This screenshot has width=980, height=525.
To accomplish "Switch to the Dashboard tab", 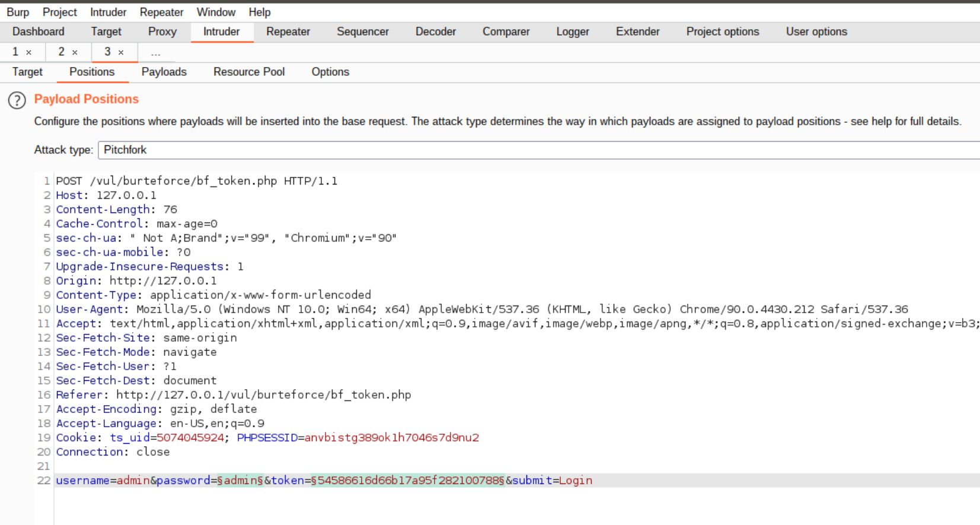I will click(38, 32).
